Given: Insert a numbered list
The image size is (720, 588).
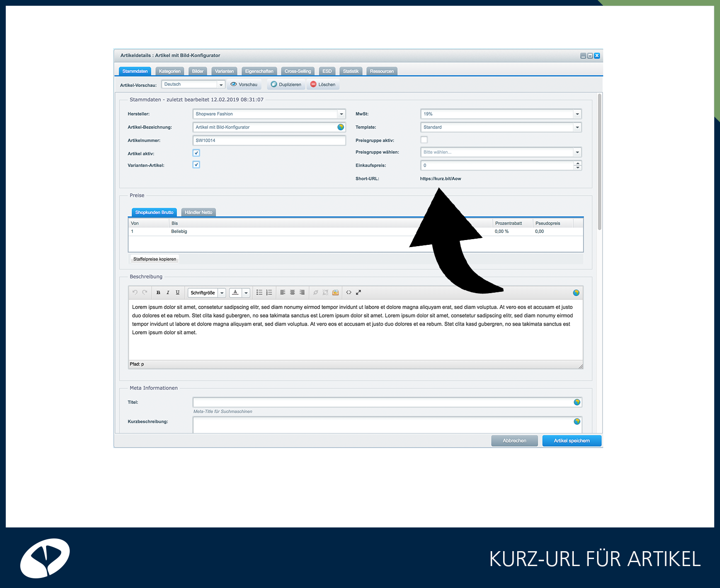Looking at the screenshot, I should [269, 292].
